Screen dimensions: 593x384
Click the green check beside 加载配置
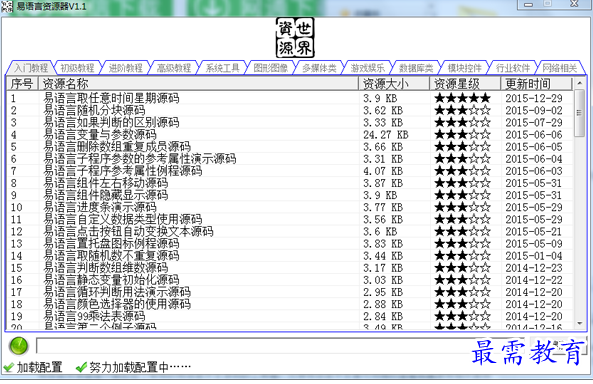coord(8,367)
